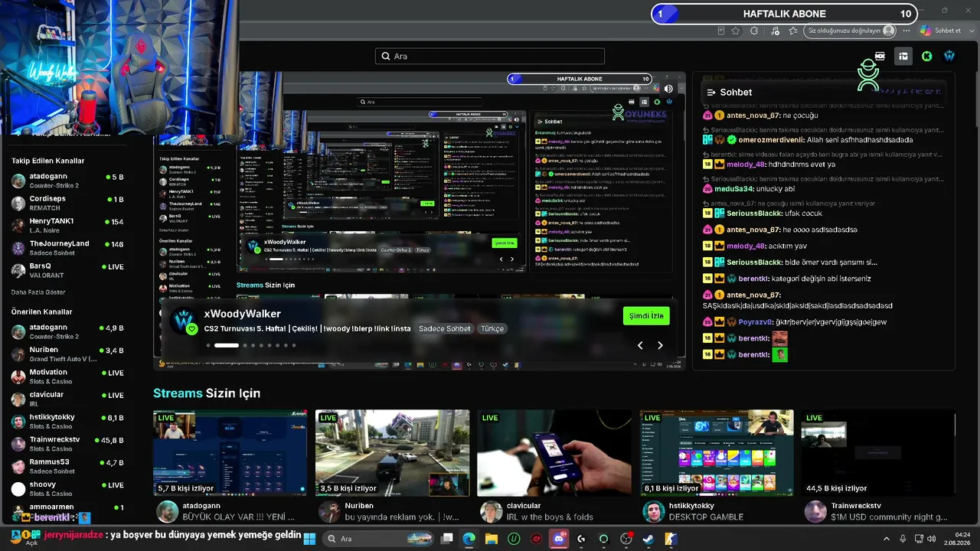Expand the arrow next to Sohbet et
980x551 pixels.
coord(971,31)
